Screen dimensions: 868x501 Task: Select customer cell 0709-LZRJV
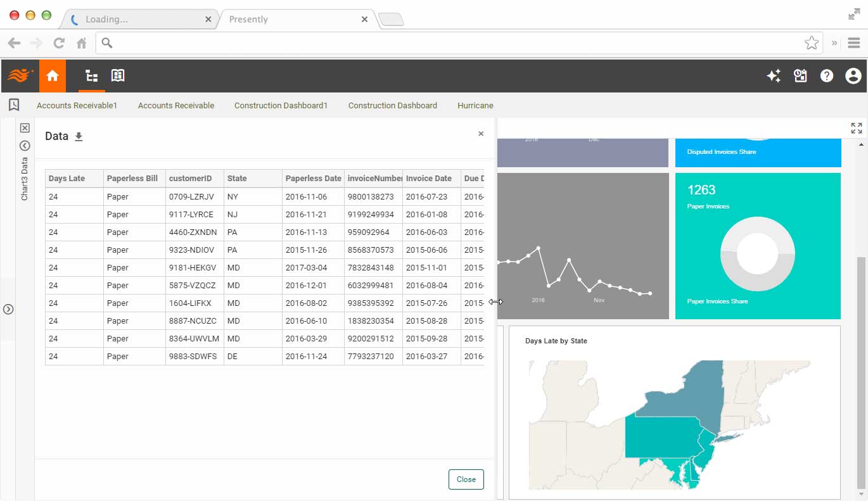[x=195, y=197]
